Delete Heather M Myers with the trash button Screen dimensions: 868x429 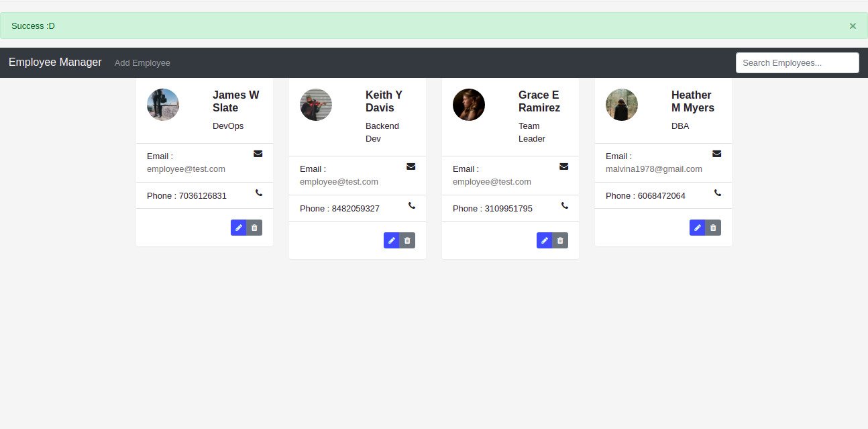click(713, 228)
